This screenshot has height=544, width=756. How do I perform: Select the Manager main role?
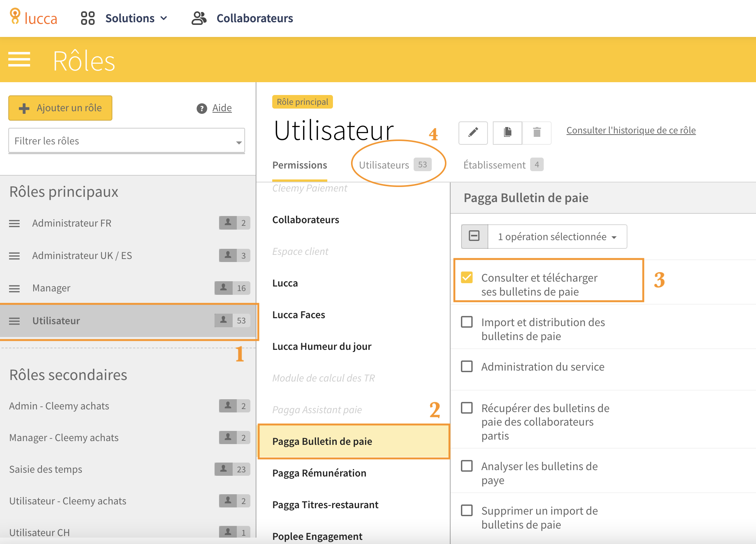tap(128, 288)
